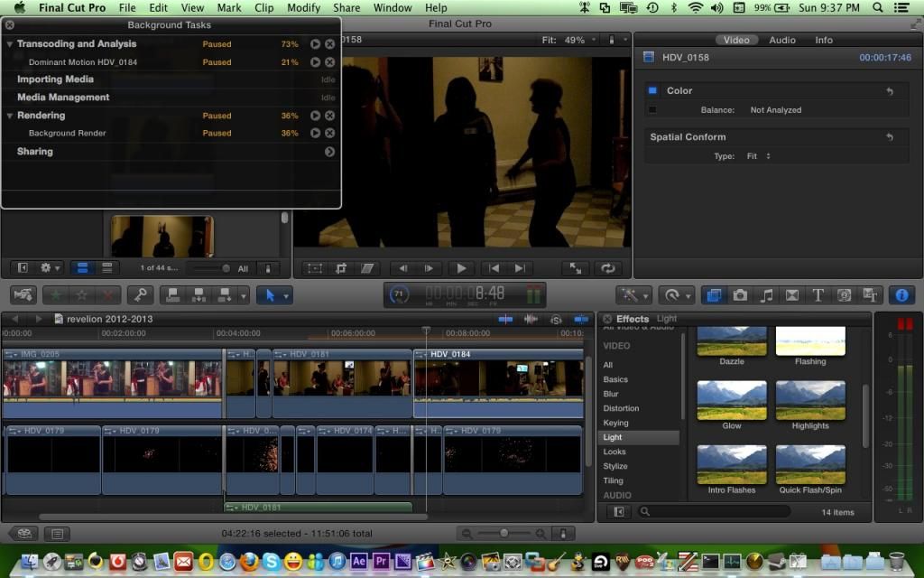Show the Effects Browser toolbar icon

[x=714, y=295]
